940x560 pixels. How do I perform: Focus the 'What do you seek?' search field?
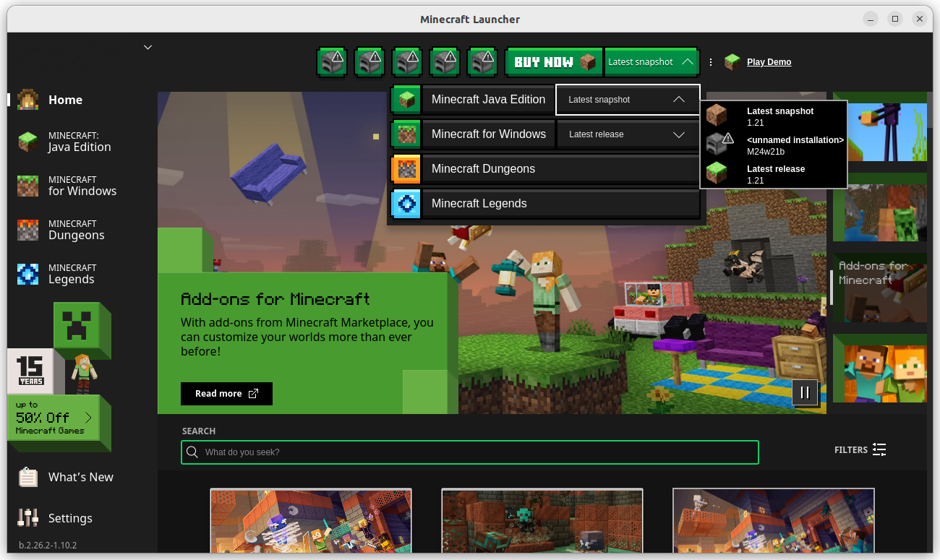tap(470, 452)
